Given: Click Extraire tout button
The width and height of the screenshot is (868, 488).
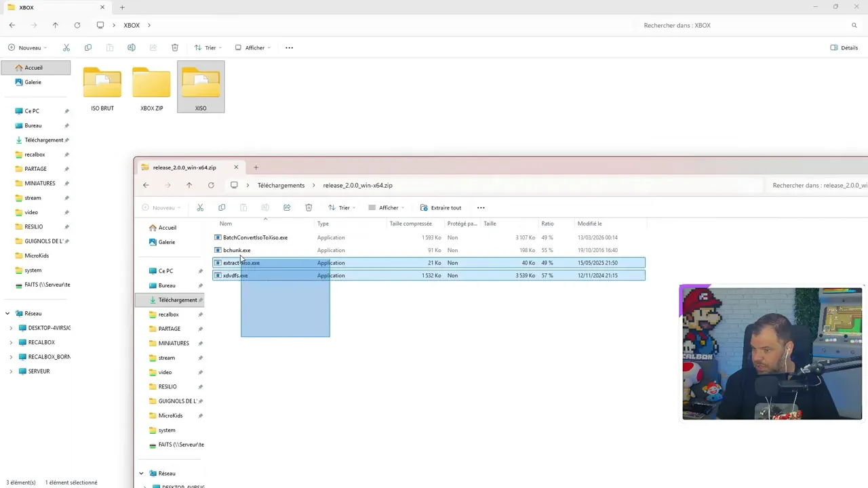Looking at the screenshot, I should click(441, 207).
